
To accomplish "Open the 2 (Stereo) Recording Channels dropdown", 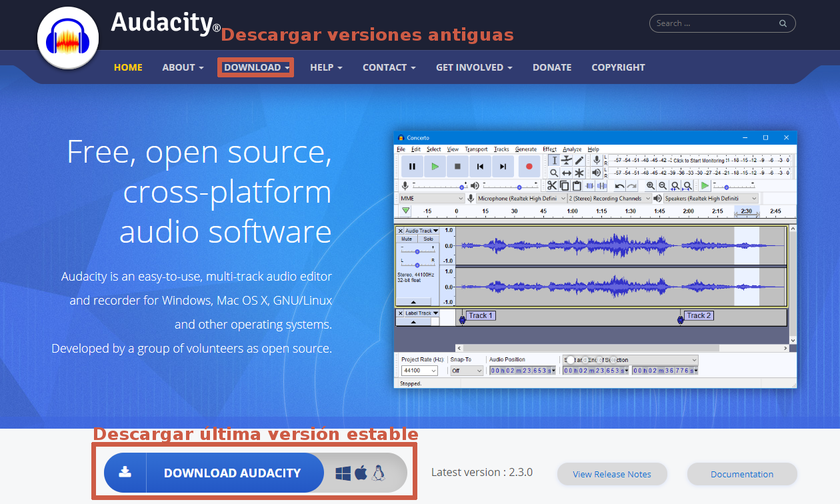I will pyautogui.click(x=609, y=199).
